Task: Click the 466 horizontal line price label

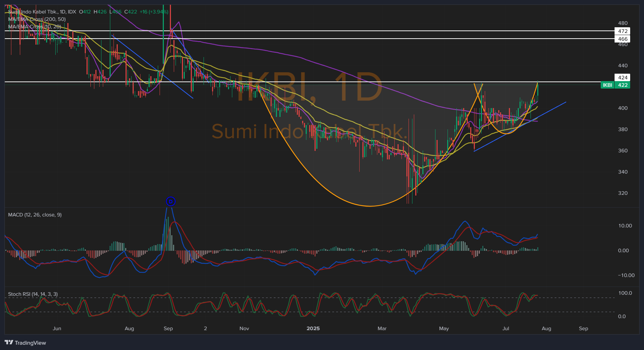Action: [x=622, y=39]
